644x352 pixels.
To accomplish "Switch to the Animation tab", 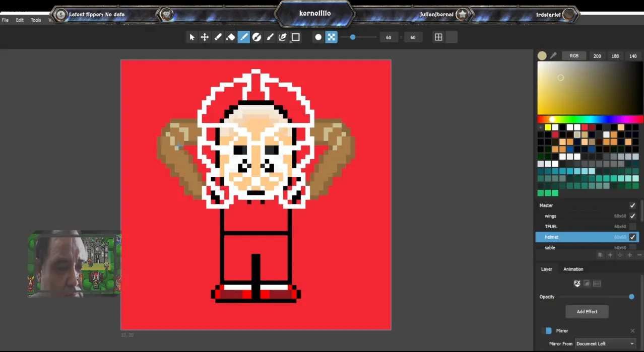I will pyautogui.click(x=573, y=269).
